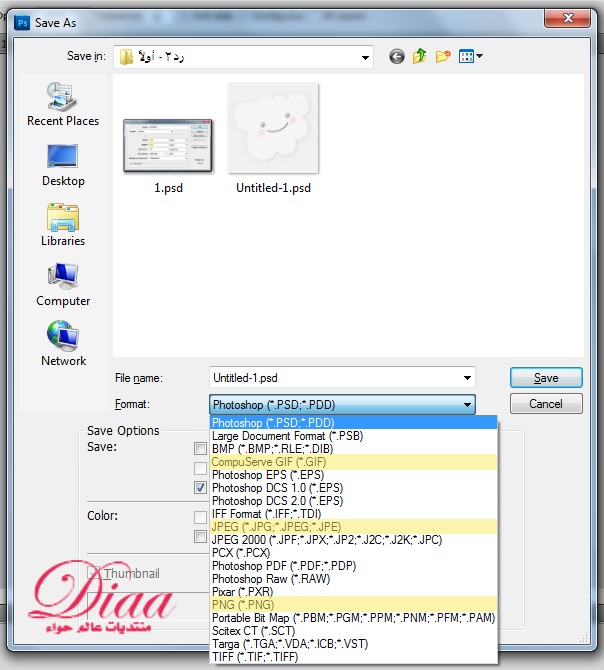Open Libraries location
Screen dimensions: 604x670
point(63,224)
